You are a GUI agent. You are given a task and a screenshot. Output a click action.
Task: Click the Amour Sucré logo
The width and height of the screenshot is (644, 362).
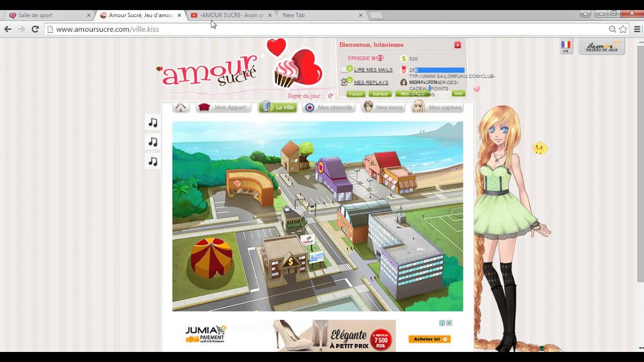pos(209,71)
